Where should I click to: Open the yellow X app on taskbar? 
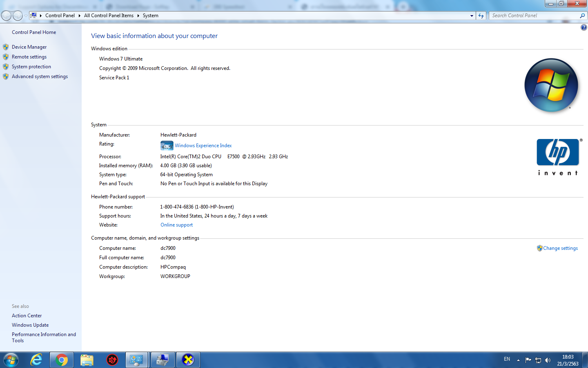click(x=188, y=360)
